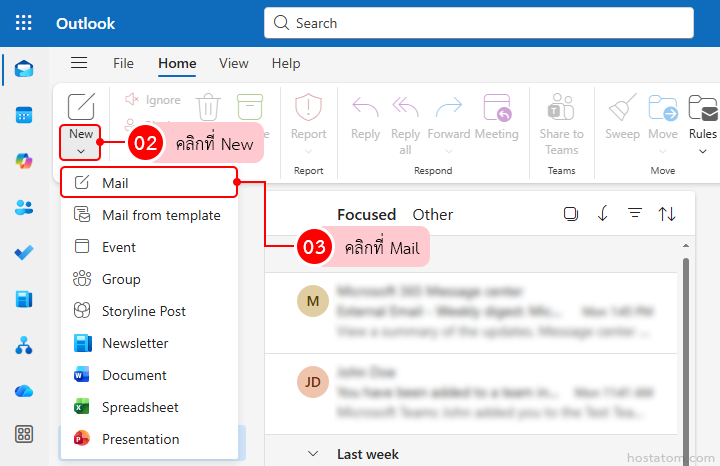The height and width of the screenshot is (466, 720).
Task: Open the View tab
Action: [x=234, y=63]
